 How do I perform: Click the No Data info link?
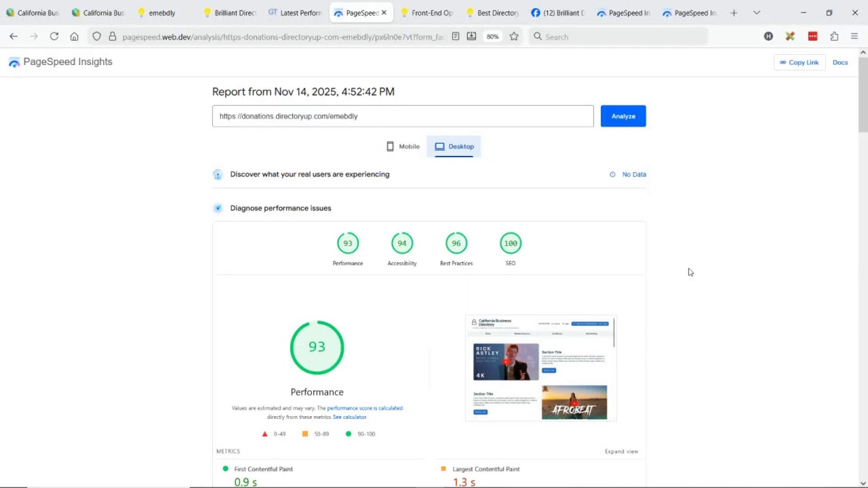(628, 174)
